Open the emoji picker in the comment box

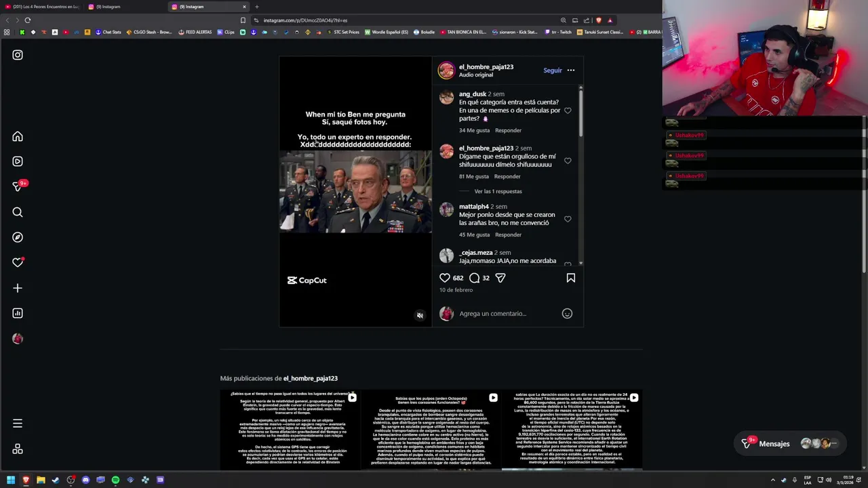point(567,313)
